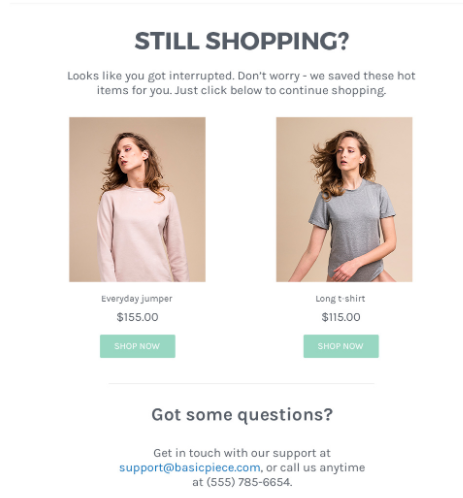This screenshot has width=463, height=498.
Task: Click Shop Now under Everyday jumper
Action: click(137, 346)
